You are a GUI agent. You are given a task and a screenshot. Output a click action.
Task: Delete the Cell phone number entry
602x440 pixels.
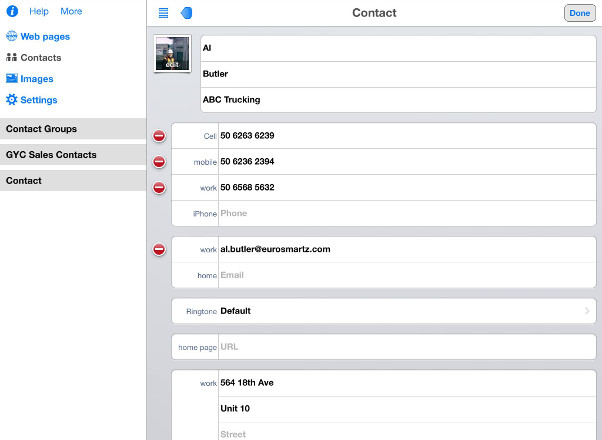coord(159,136)
